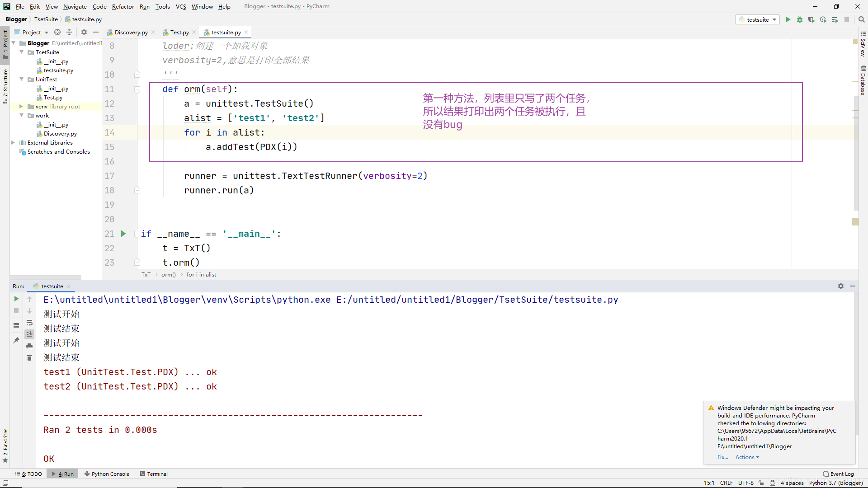Open the SciView side panel

(863, 44)
